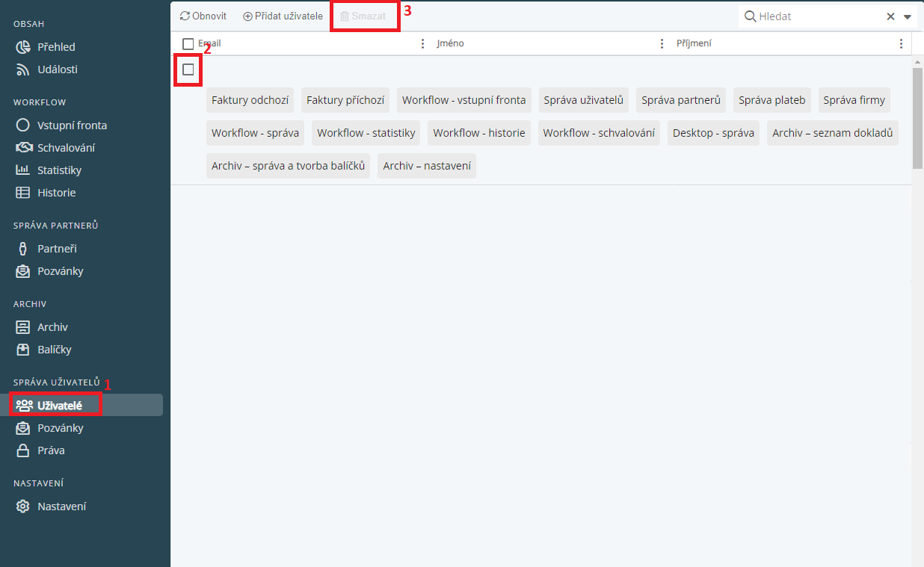Open the Jméno column options menu

(x=662, y=44)
